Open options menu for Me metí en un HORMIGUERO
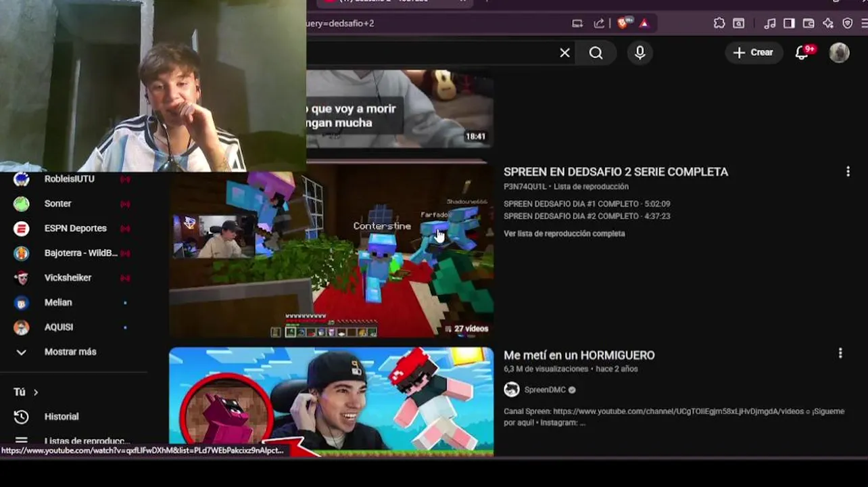Screen dimensions: 868x487 [x=840, y=353]
